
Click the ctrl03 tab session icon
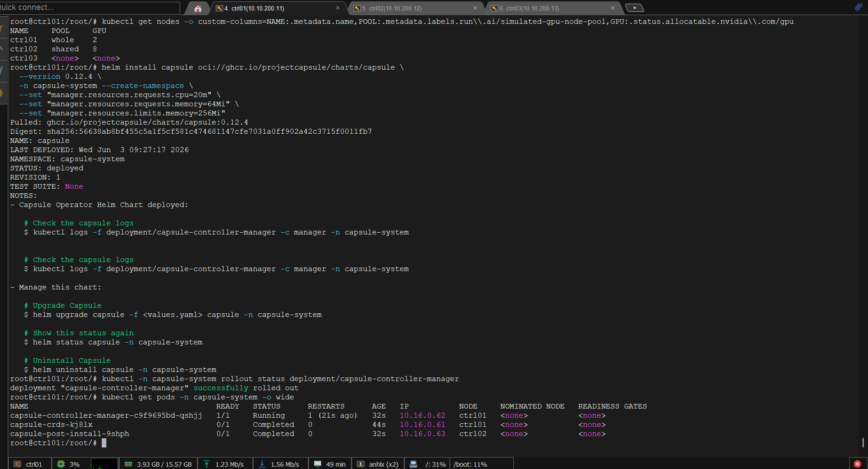(494, 8)
